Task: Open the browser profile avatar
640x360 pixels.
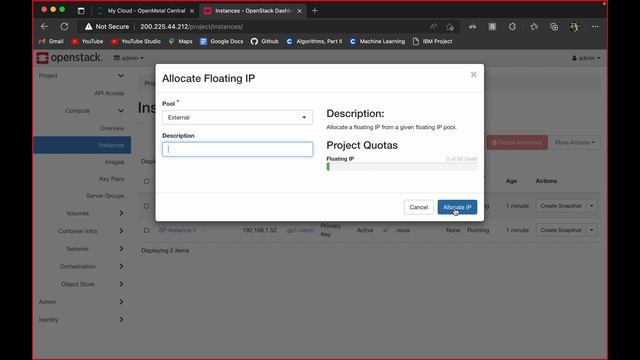Action: tap(575, 27)
